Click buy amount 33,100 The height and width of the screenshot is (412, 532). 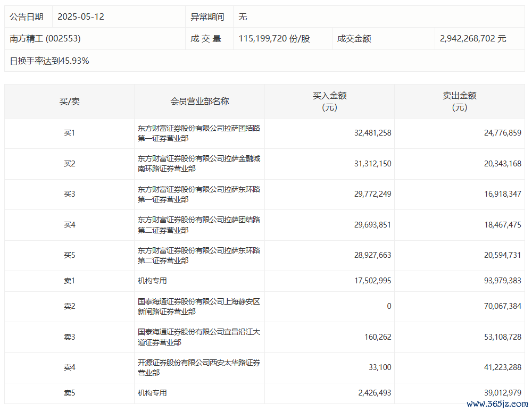[x=380, y=367]
